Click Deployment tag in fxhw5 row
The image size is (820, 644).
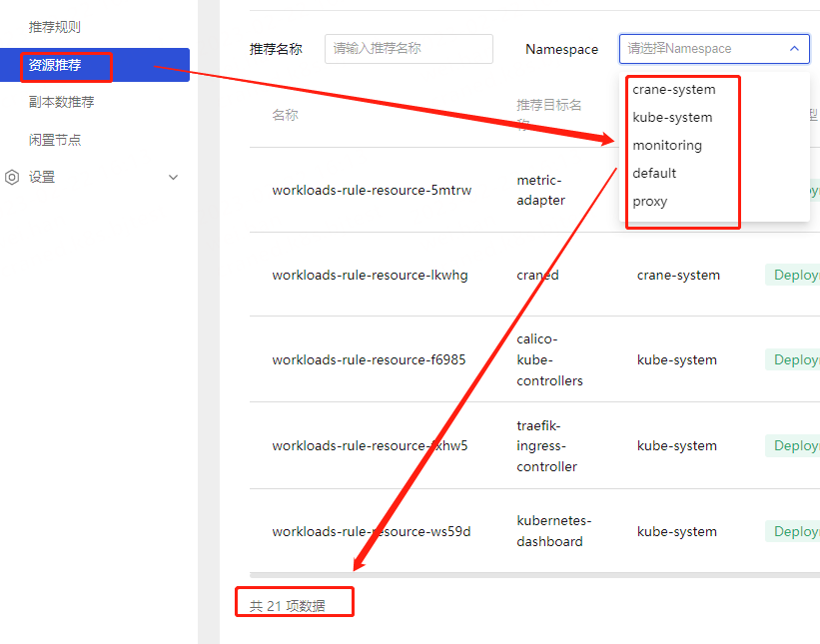tap(793, 446)
